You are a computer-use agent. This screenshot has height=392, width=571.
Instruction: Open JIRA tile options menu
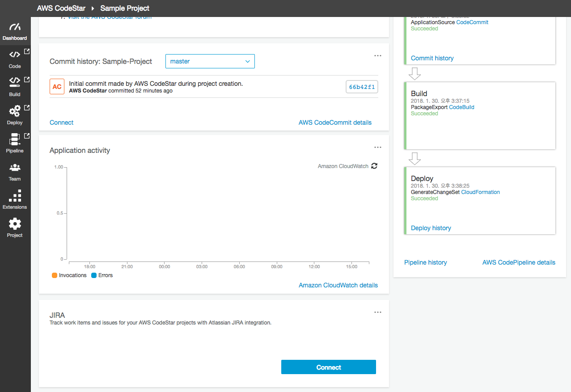378,312
